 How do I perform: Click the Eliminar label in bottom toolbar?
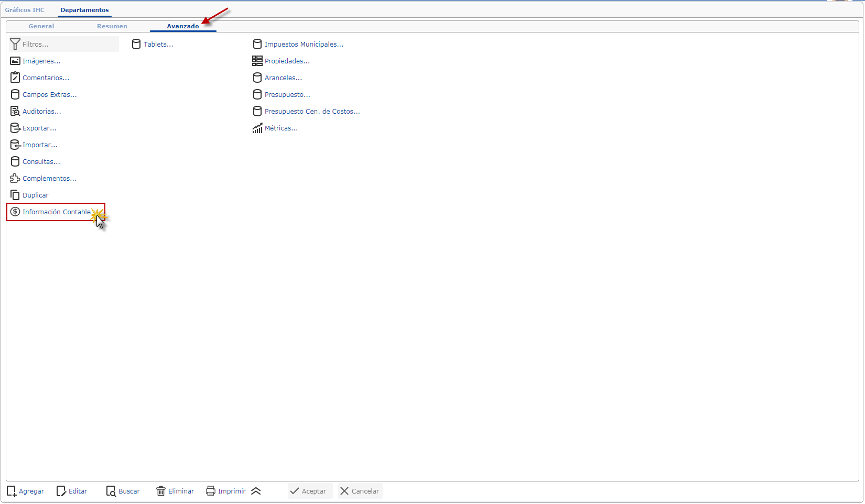click(x=181, y=491)
